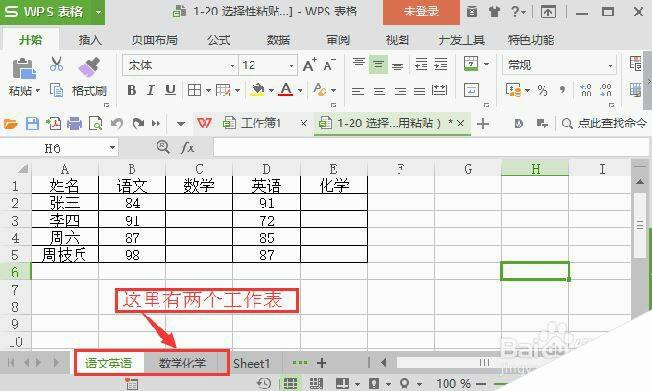
Task: Open the 公式 ribbon tab
Action: click(x=219, y=40)
